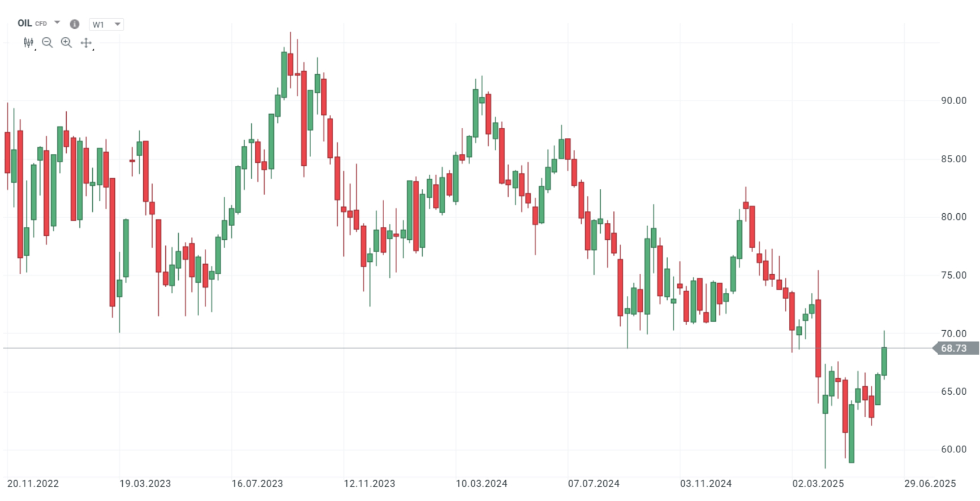Click the CFD label beside OIL
Image resolution: width=980 pixels, height=501 pixels.
coord(41,24)
